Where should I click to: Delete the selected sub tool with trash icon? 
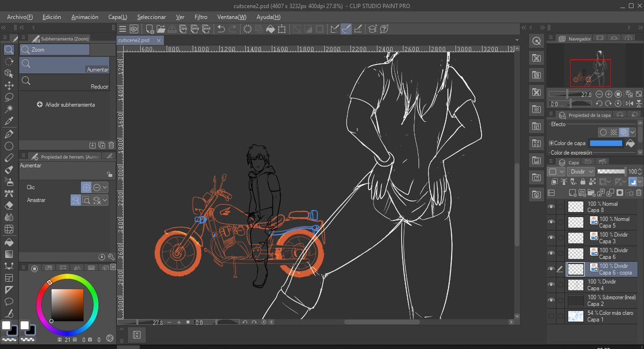(x=111, y=145)
